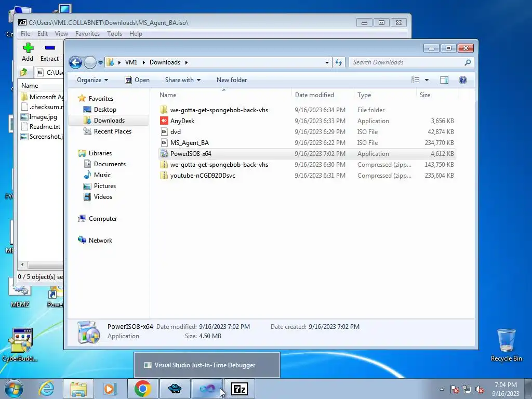Image resolution: width=532 pixels, height=399 pixels.
Task: Open Edit menu in 7-Zip window
Action: click(43, 34)
